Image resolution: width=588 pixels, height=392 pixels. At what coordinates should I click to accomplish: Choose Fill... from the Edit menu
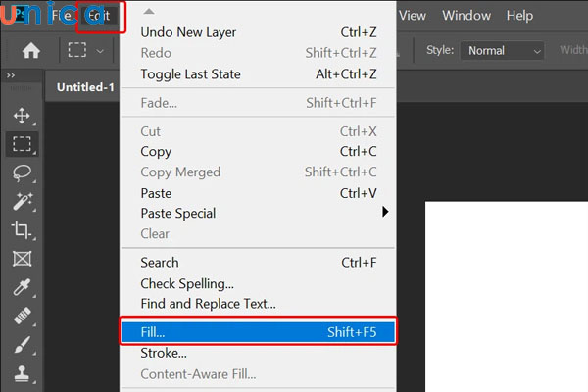pos(257,332)
